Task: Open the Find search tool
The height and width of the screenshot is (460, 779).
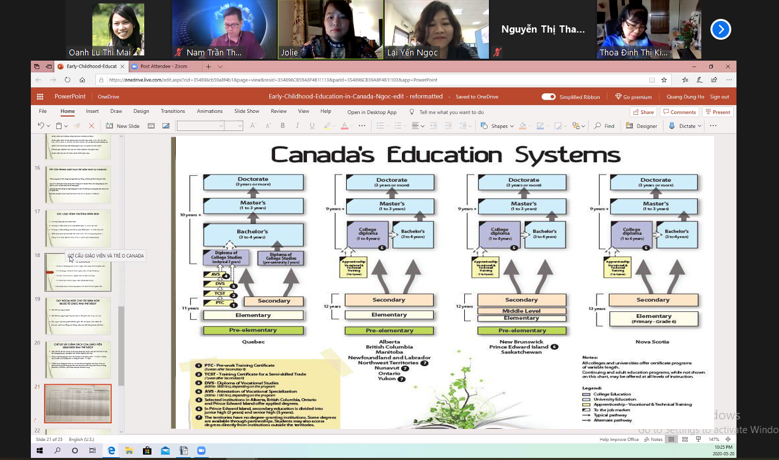Action: pyautogui.click(x=605, y=126)
